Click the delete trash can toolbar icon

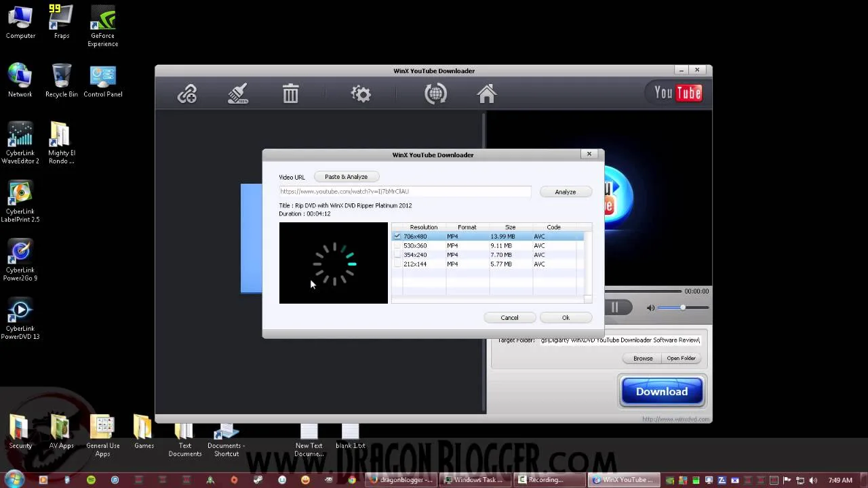[x=290, y=94]
